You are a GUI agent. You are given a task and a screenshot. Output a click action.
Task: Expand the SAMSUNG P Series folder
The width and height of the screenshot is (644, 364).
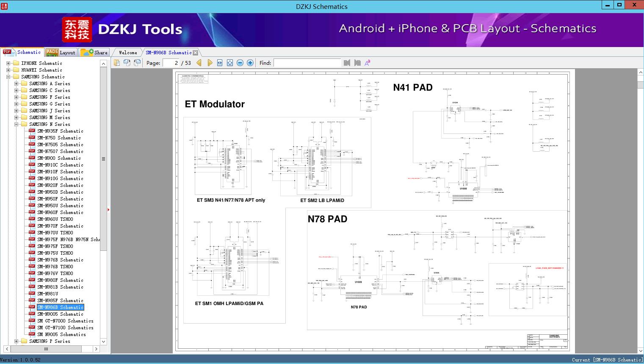coord(16,341)
